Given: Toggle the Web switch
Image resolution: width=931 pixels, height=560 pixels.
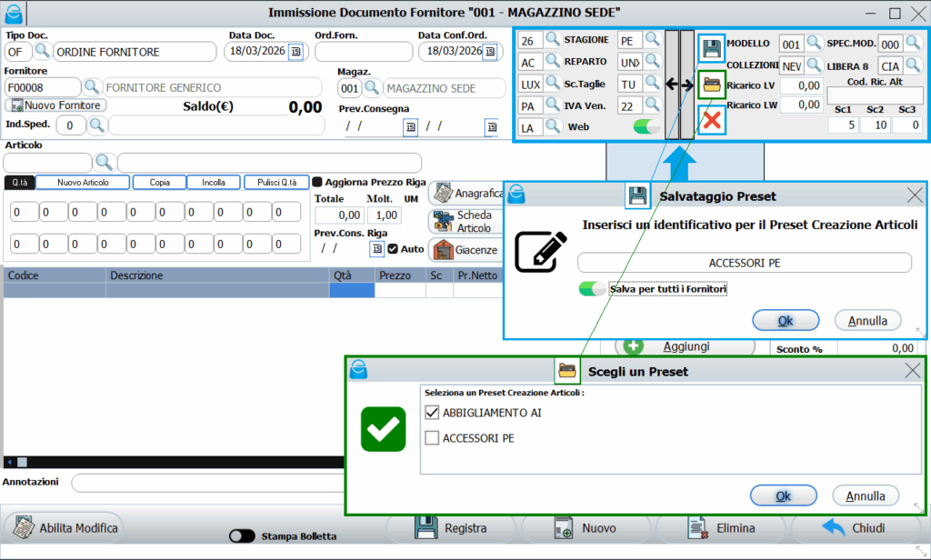Looking at the screenshot, I should pos(646,127).
